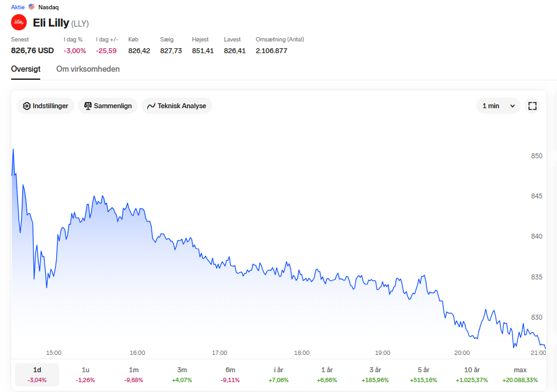Click the 15:00 time axis label
Image resolution: width=557 pixels, height=392 pixels.
click(x=54, y=352)
